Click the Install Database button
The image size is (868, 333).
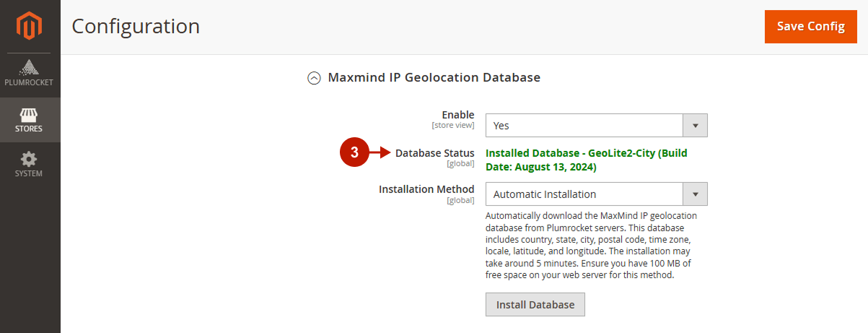[535, 304]
